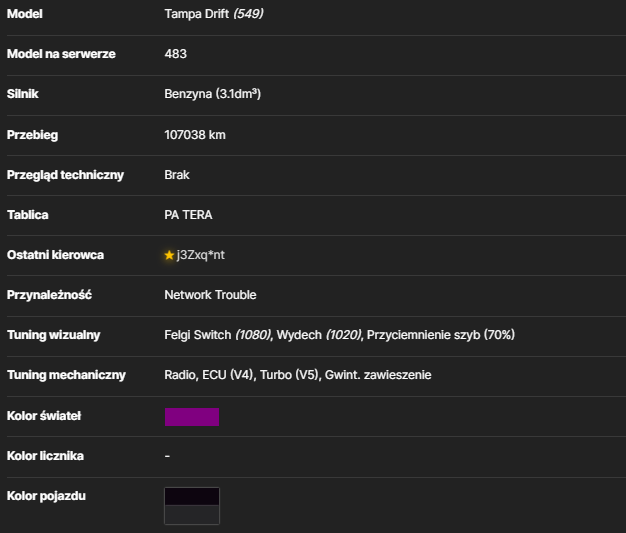Click Przyciemnienie szyb (70%) entry
Viewport: 626px width, 533px height.
coord(441,335)
